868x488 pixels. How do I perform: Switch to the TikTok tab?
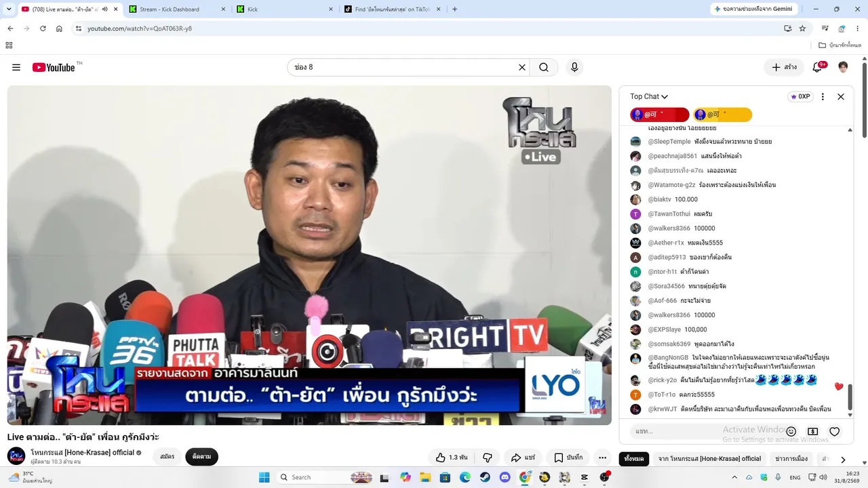point(393,9)
